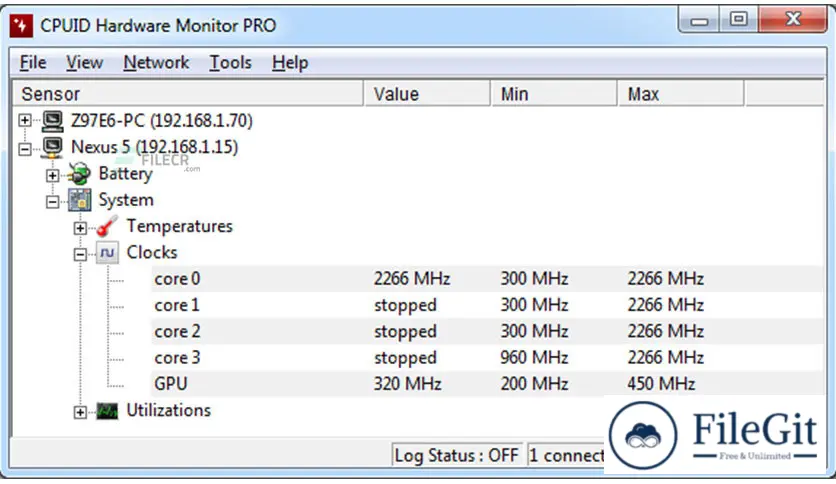Image resolution: width=836 pixels, height=484 pixels.
Task: Select the Clocks label
Action: (152, 253)
